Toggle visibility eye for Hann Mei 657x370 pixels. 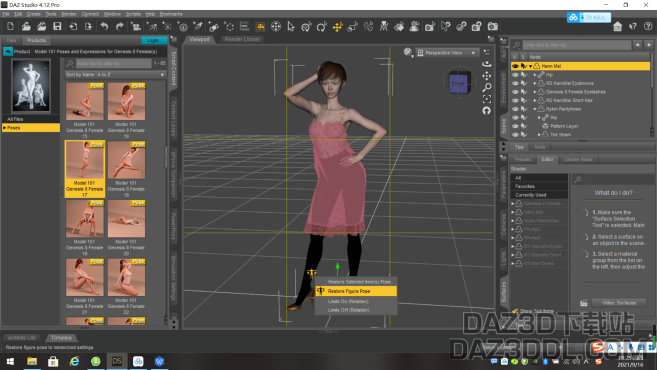[x=515, y=66]
